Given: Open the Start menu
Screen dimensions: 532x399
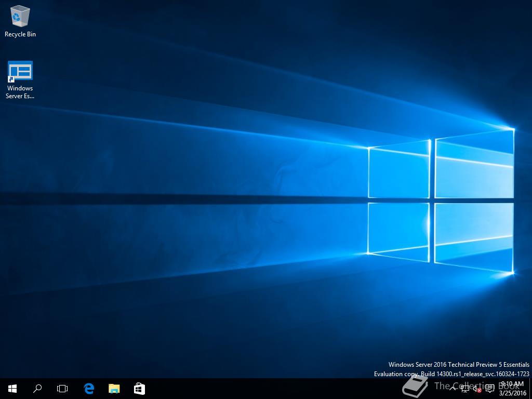Looking at the screenshot, I should pyautogui.click(x=12, y=389).
